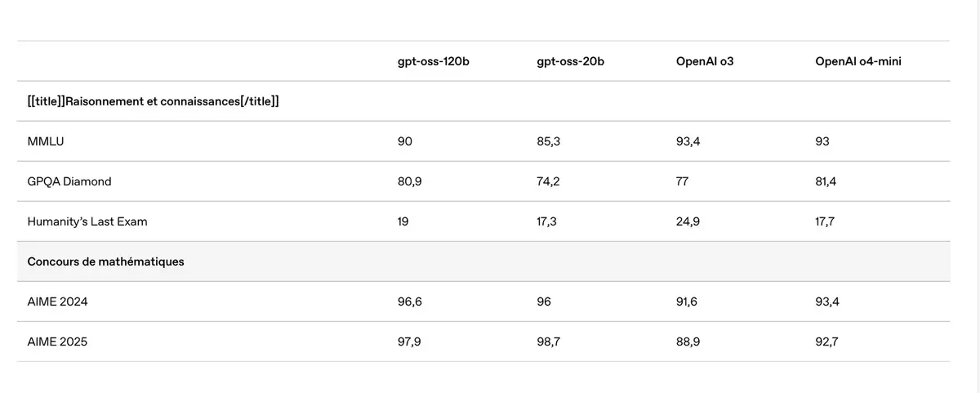The image size is (980, 393).
Task: Click the GPQA Diamond score 81,4
Action: 826,181
